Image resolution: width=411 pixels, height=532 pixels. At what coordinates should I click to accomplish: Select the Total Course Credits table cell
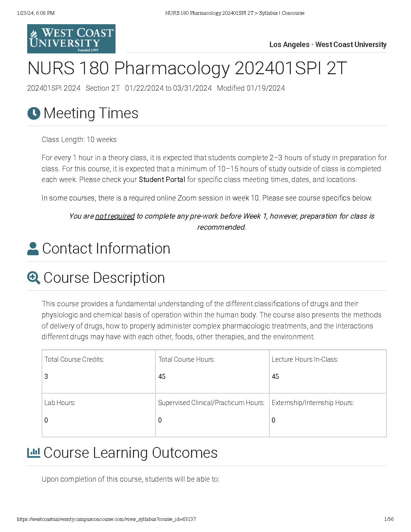(98, 371)
